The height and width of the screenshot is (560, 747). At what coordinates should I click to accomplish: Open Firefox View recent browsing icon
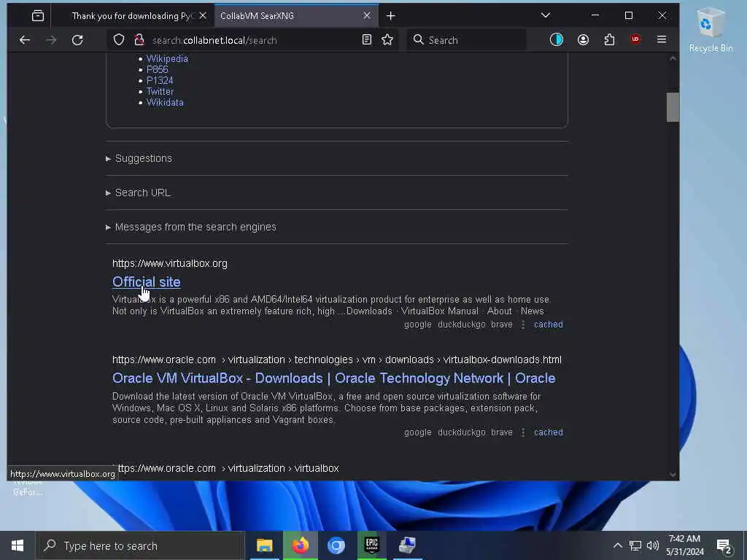click(x=38, y=16)
